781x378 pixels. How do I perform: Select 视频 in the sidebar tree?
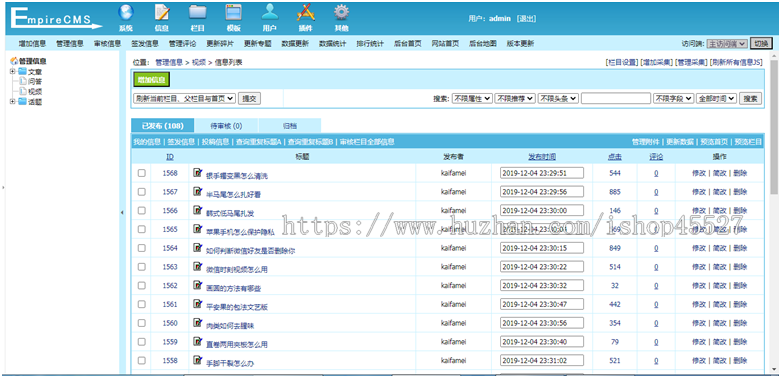(x=34, y=92)
